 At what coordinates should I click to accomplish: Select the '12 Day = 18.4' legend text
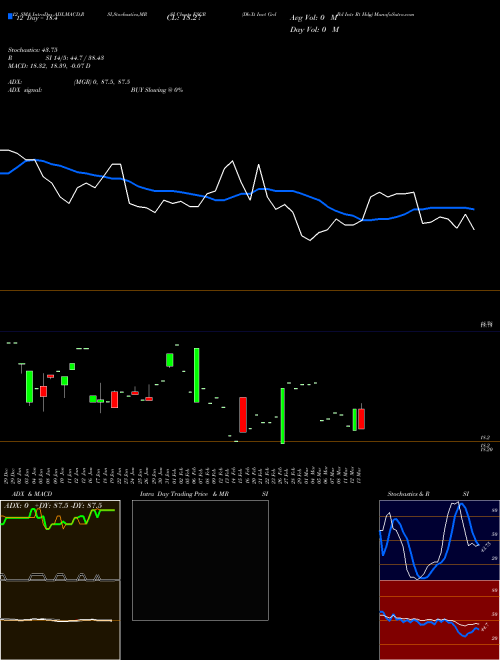[39, 19]
